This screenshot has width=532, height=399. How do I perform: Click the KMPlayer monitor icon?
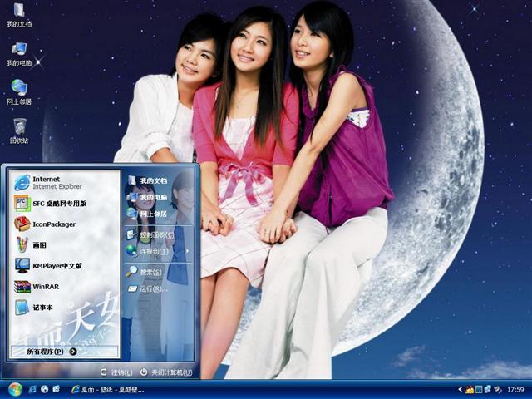(x=22, y=266)
